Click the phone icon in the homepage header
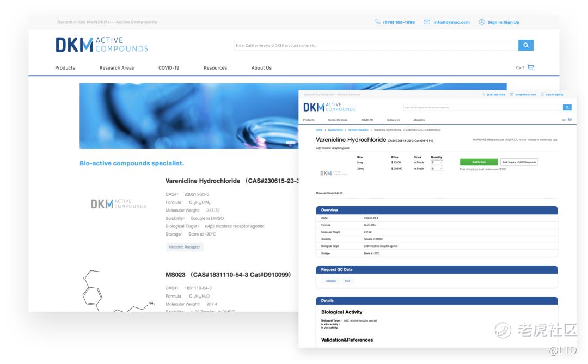The image size is (588, 364). click(378, 22)
